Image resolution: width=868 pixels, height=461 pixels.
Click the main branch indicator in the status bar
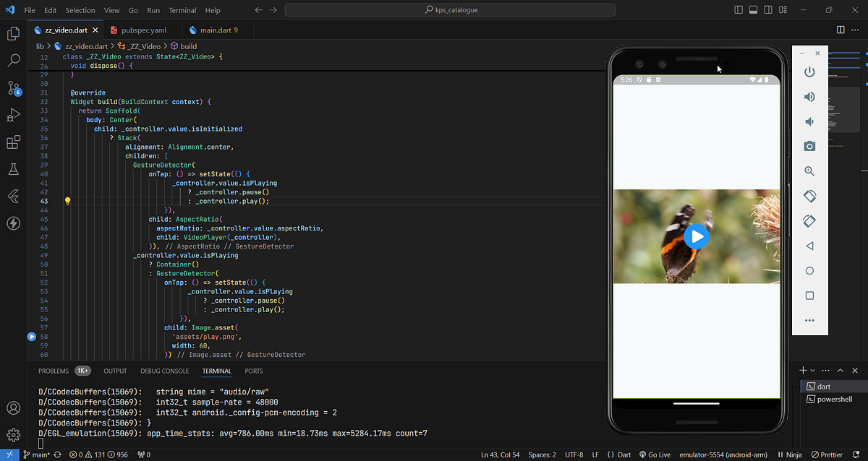(35, 454)
